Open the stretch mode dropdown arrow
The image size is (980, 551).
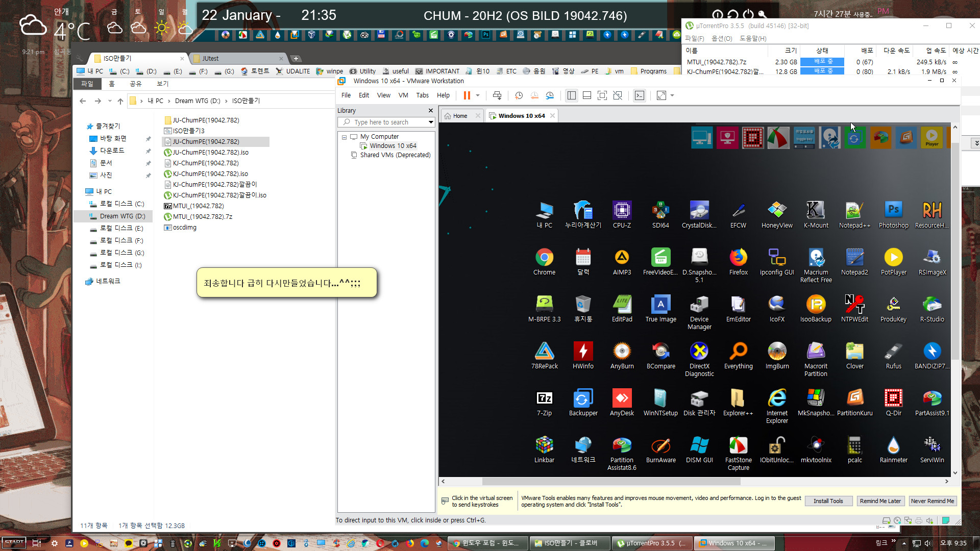point(672,95)
